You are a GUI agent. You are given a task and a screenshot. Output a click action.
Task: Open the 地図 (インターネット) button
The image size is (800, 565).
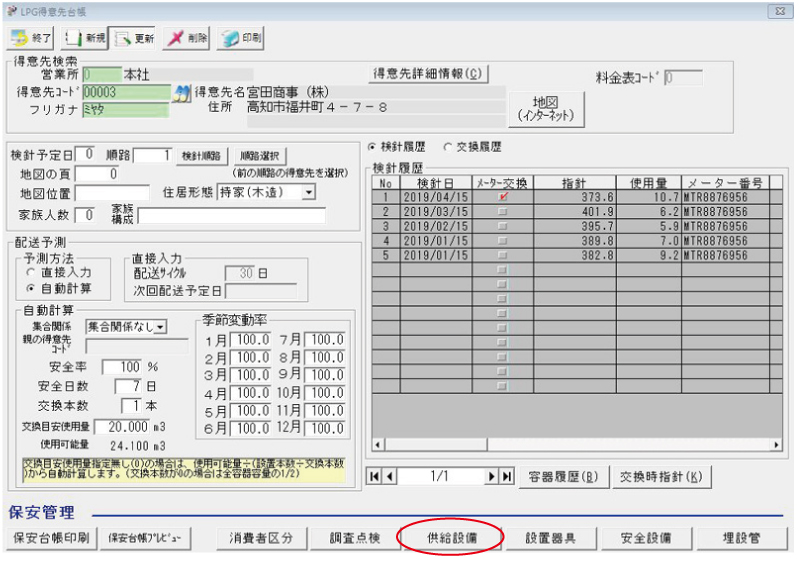(x=546, y=110)
